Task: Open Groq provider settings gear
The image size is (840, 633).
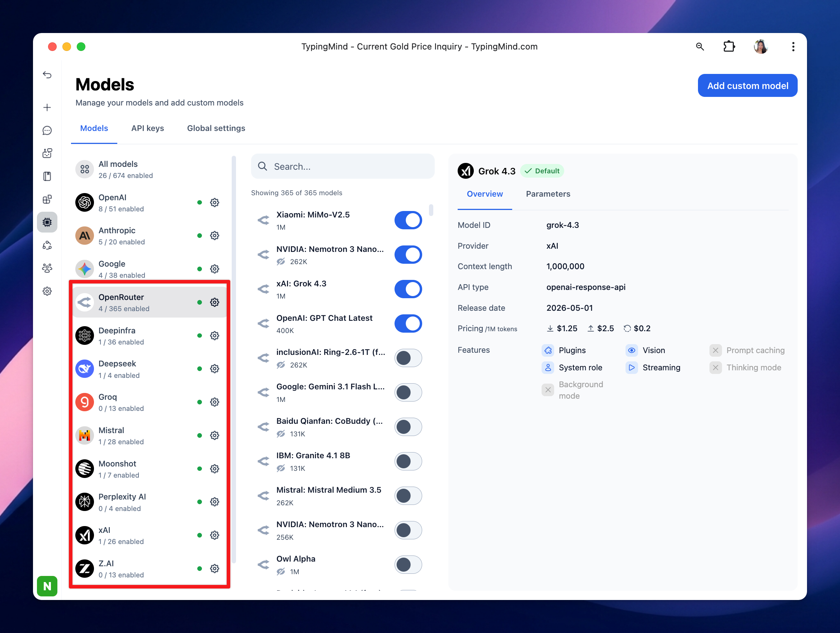Action: click(x=214, y=402)
